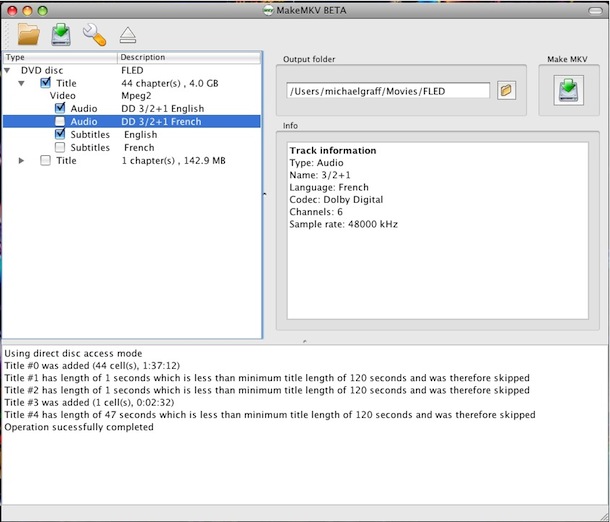Uncheck the first Title 44 chapters checkbox
Screen dimensions: 610x522
pos(46,84)
